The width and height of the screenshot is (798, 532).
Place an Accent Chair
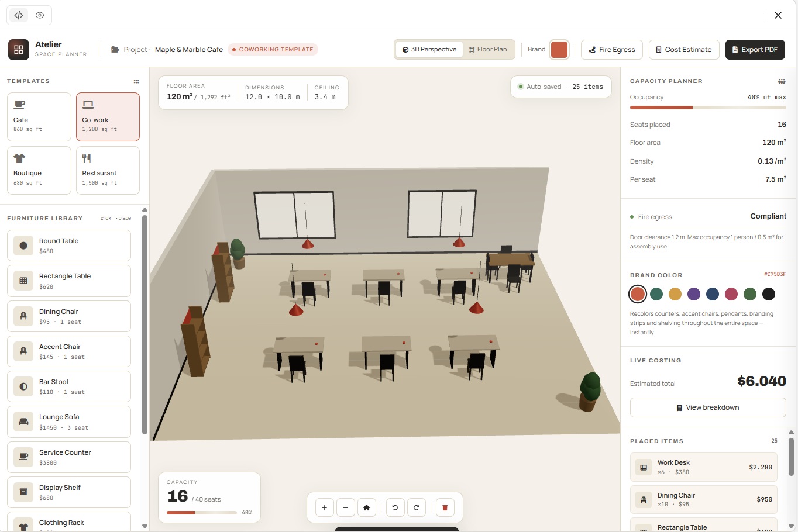tap(69, 351)
